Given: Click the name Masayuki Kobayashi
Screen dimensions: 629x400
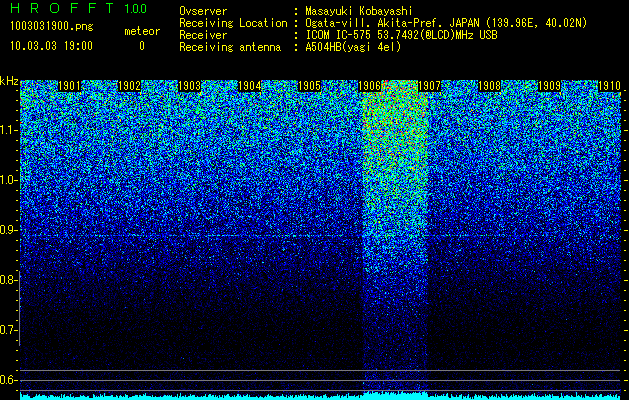Looking at the screenshot, I should [359, 12].
